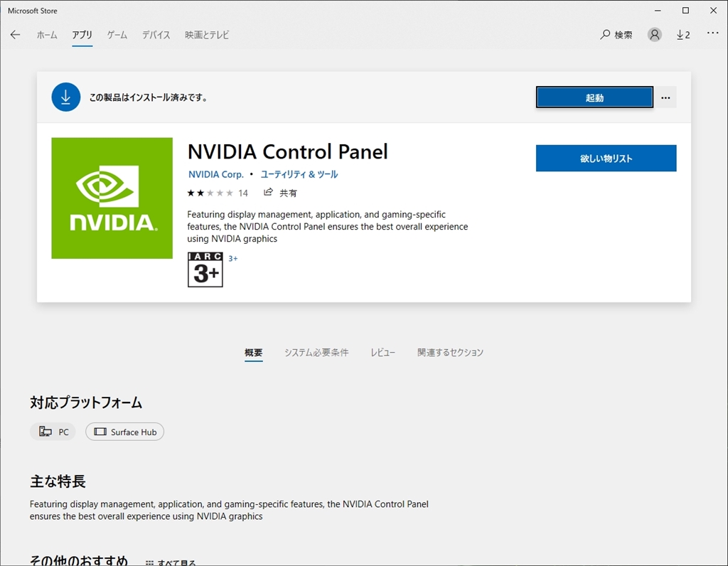
Task: Open the three-dot menu beside 起動
Action: (x=665, y=97)
